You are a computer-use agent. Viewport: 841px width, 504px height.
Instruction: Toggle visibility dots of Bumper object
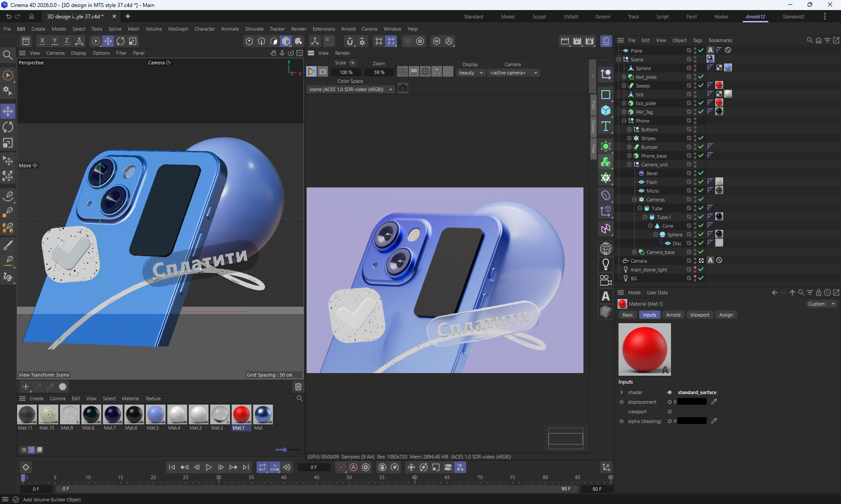coord(695,147)
